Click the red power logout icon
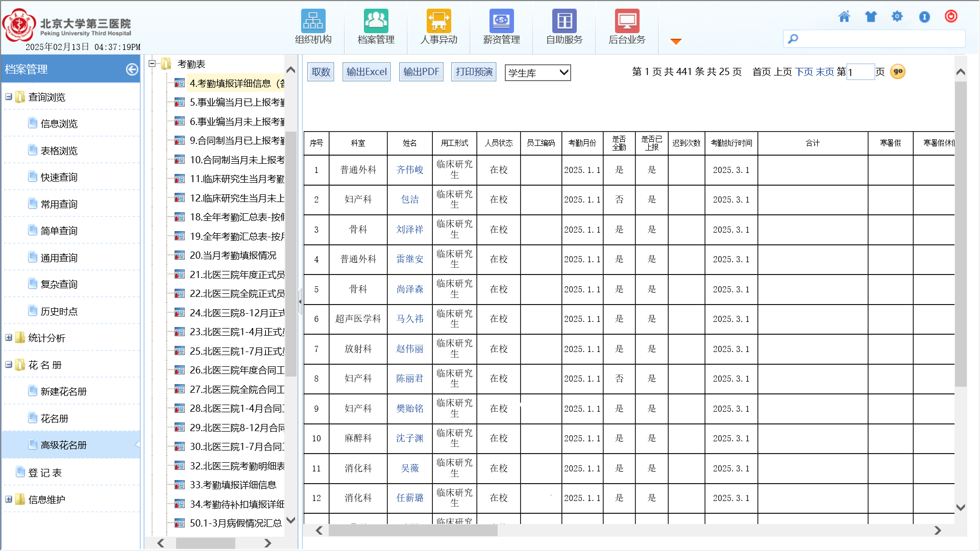Image resolution: width=980 pixels, height=551 pixels. 951,16
